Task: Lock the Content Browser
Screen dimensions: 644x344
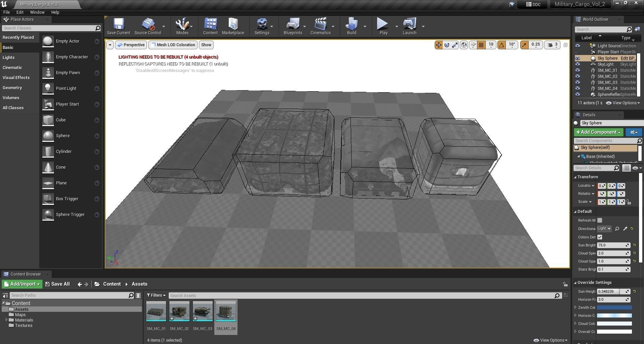Action: point(565,284)
